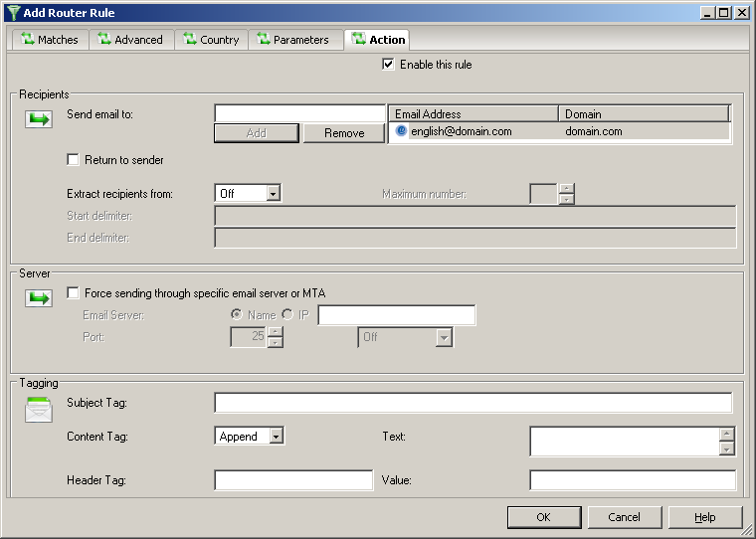Expand the Extract recipients from dropdown

tap(274, 194)
